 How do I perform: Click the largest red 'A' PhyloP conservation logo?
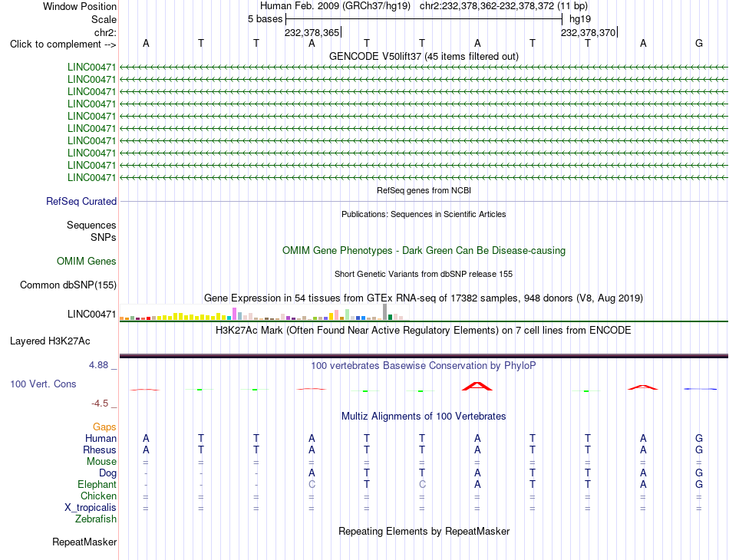[477, 386]
